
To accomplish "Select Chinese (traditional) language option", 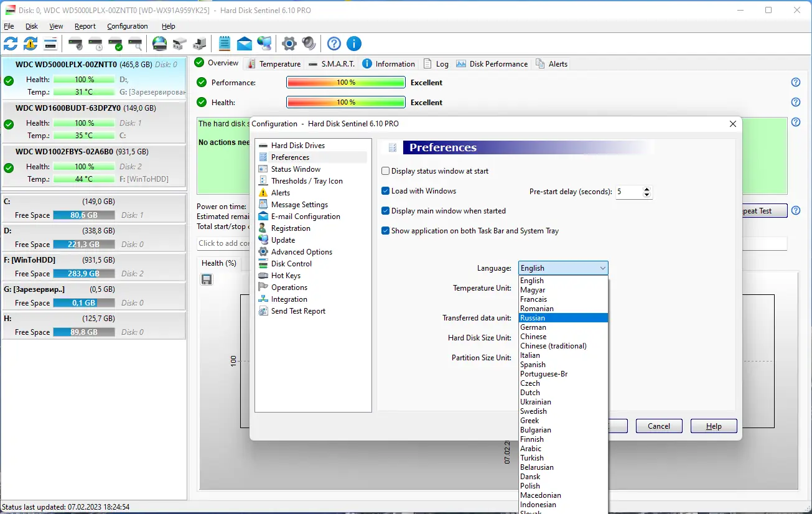I will click(x=563, y=346).
